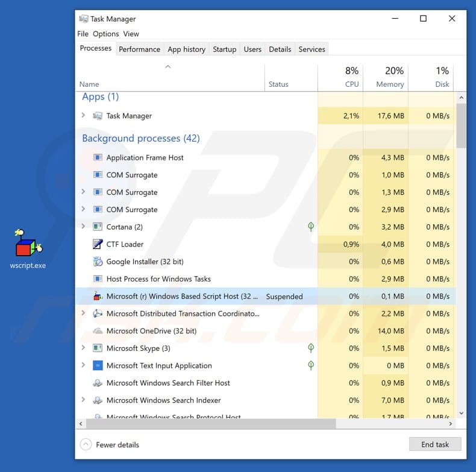The height and width of the screenshot is (472, 476).
Task: Sort by the CPU column header
Action: [x=340, y=77]
